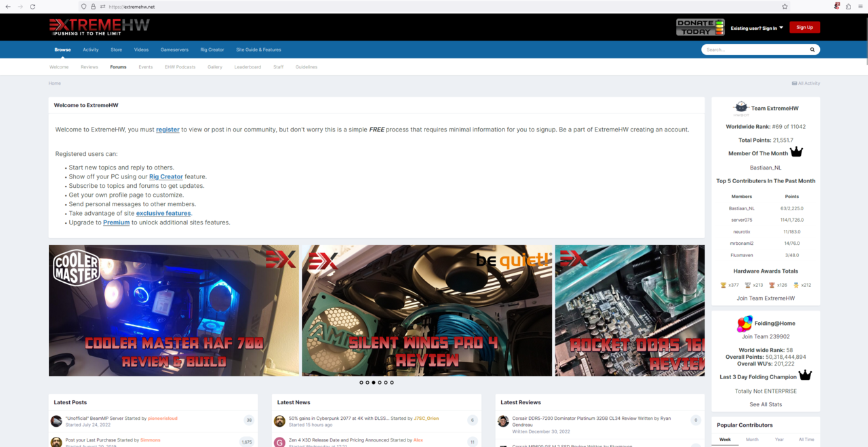868x447 pixels.
Task: Select the last carousel dot
Action: coord(392,383)
